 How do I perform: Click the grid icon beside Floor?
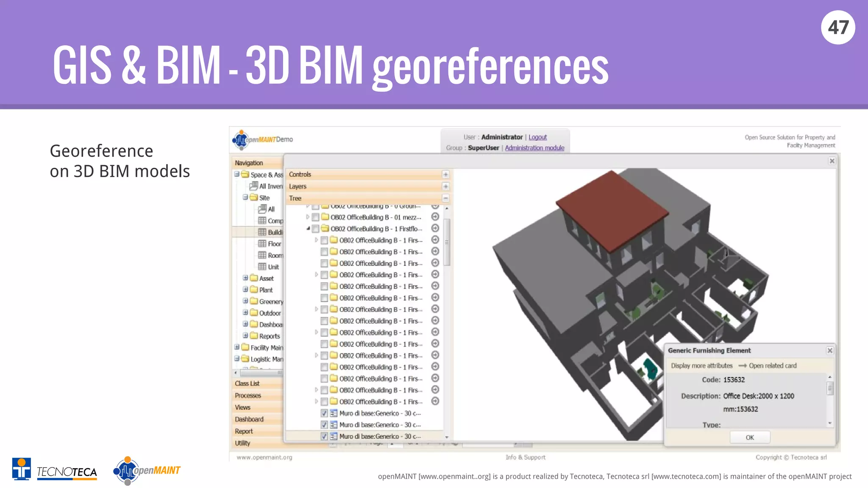click(x=262, y=244)
